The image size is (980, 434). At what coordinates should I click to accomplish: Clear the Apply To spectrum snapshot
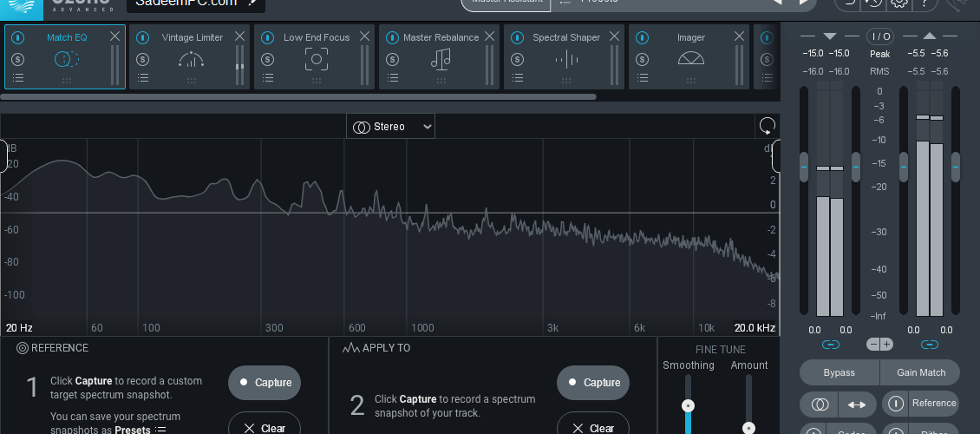[x=593, y=428]
